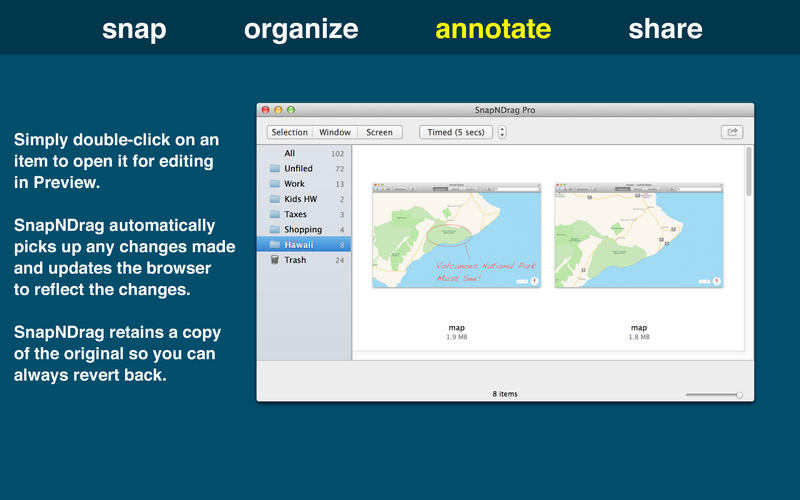The image size is (800, 500).
Task: Open the Work folder in the sidebar
Action: tap(295, 184)
